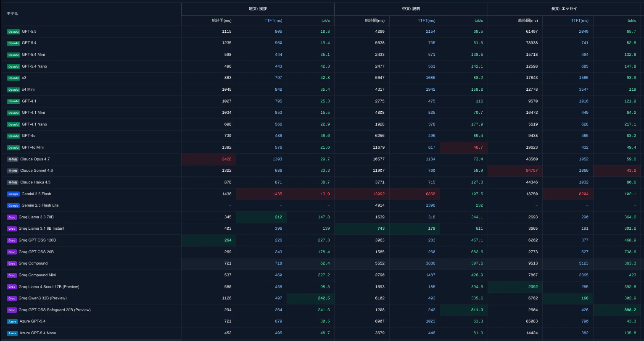Click the OpenAI badge beside GPT-5.5
644x341 pixels.
(x=13, y=31)
